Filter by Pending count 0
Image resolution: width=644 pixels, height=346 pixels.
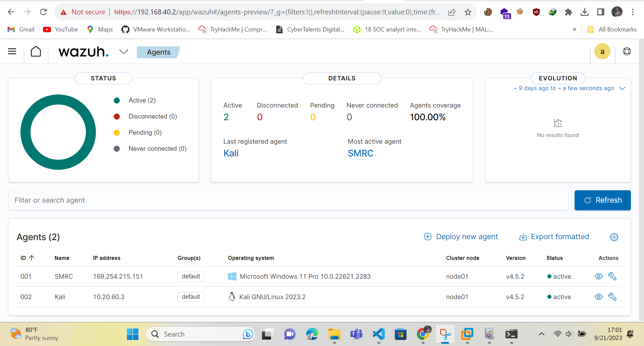313,117
